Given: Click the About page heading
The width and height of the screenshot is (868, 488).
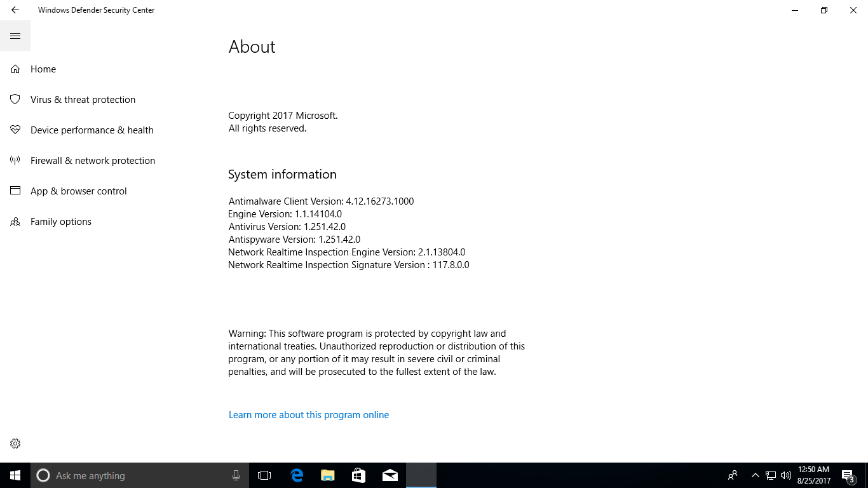Looking at the screenshot, I should (x=252, y=47).
